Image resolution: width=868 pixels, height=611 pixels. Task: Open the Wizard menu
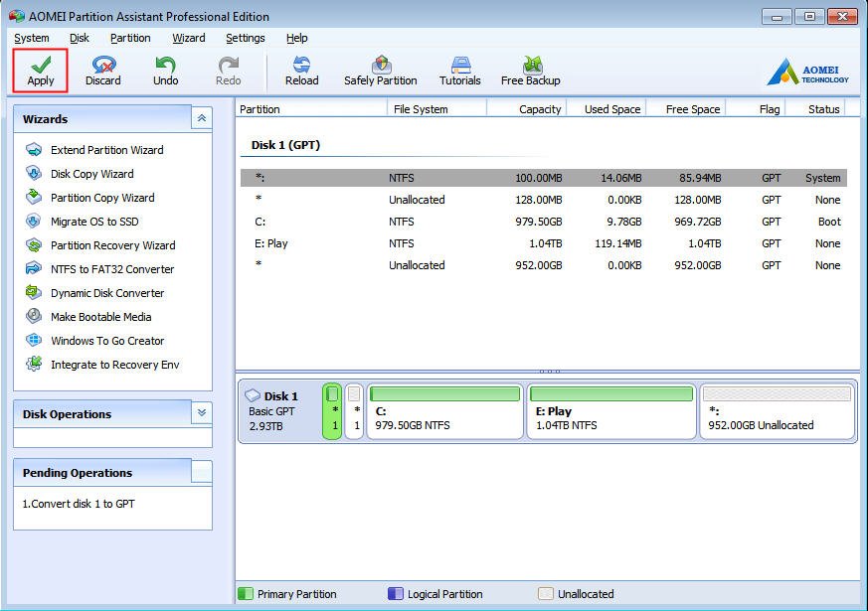pos(188,38)
